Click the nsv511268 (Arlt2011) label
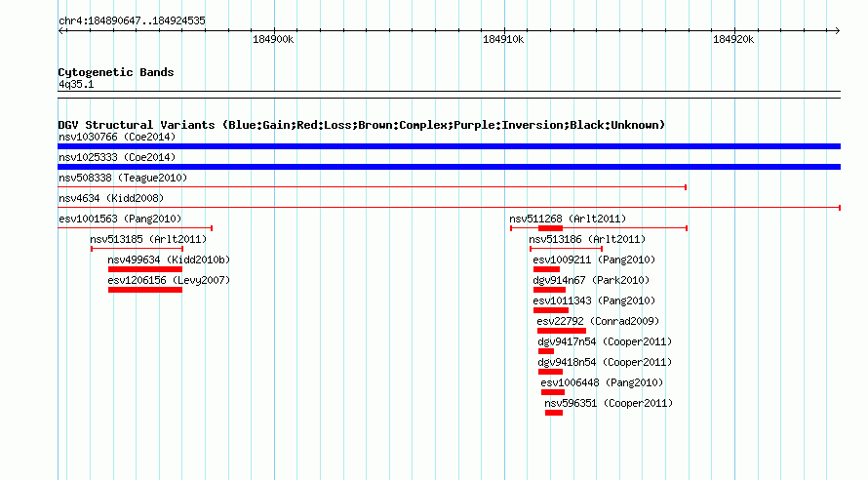This screenshot has width=868, height=480. (x=568, y=219)
